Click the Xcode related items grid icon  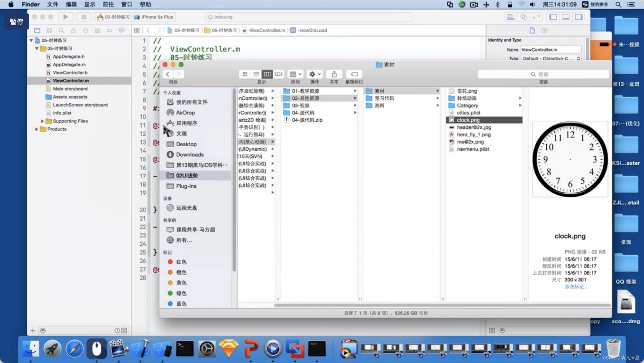click(x=137, y=30)
